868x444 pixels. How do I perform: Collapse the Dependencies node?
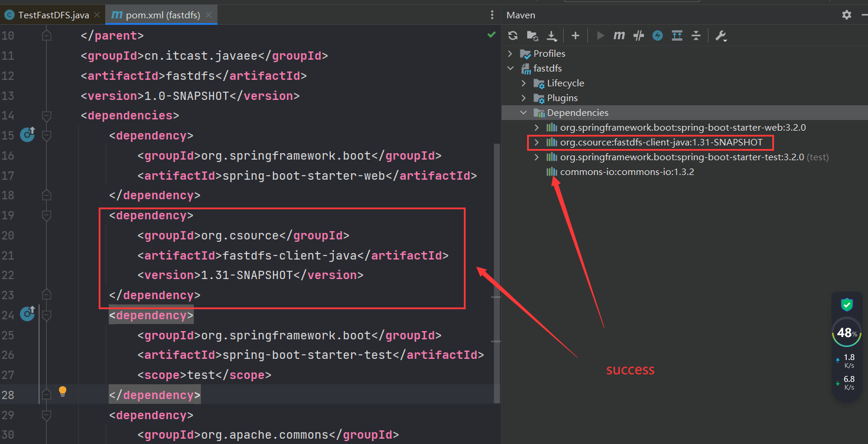[x=524, y=112]
